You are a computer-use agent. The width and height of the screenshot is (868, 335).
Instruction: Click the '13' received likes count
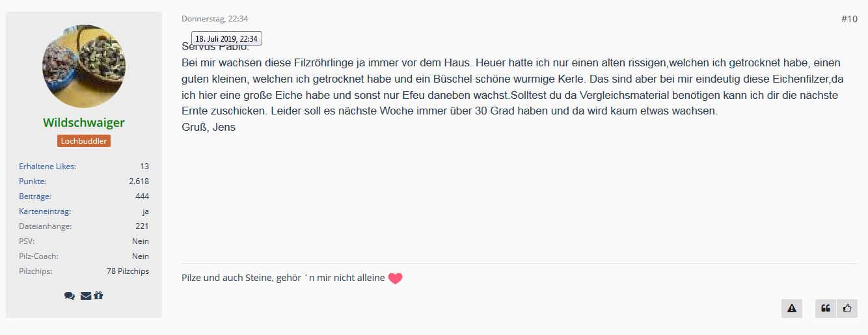pyautogui.click(x=144, y=167)
